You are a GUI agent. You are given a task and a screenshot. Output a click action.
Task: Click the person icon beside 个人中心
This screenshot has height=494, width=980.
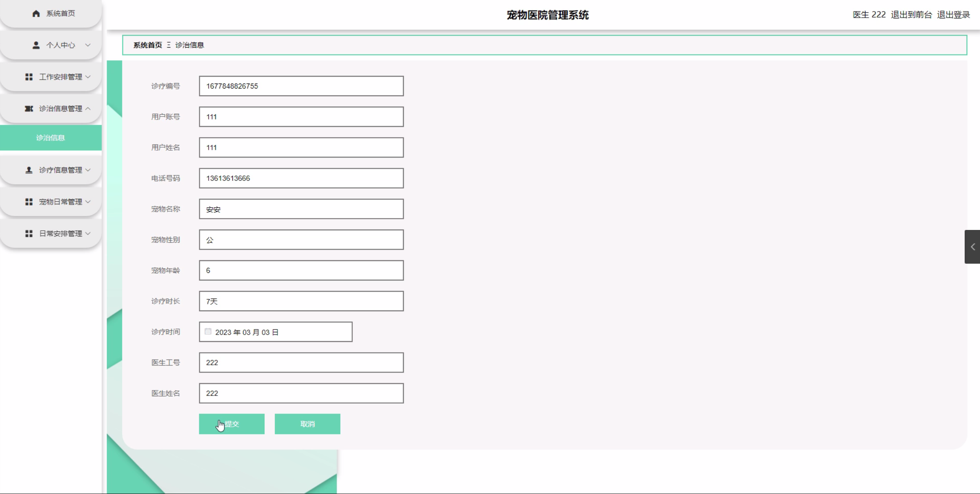pyautogui.click(x=36, y=45)
